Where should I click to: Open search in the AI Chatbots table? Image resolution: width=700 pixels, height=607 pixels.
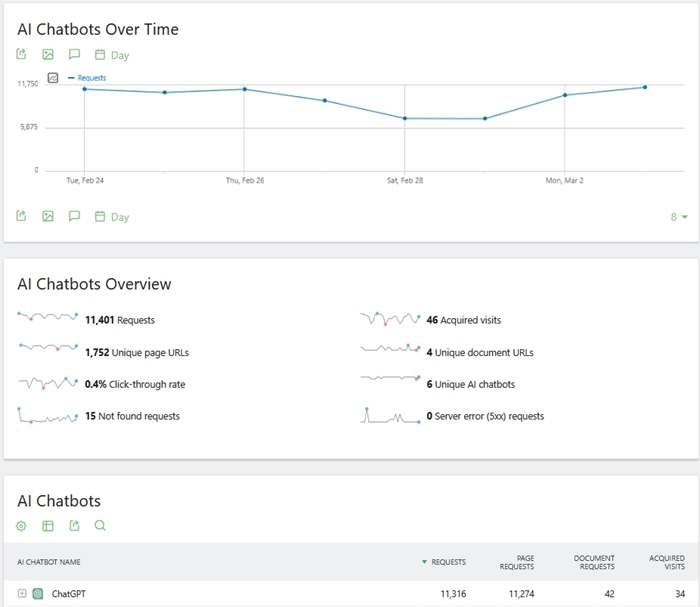pos(100,526)
